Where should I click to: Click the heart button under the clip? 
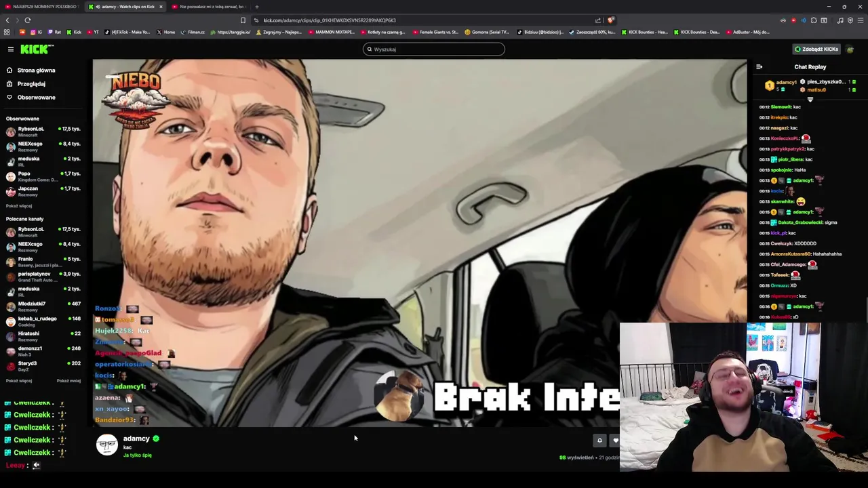click(x=616, y=441)
